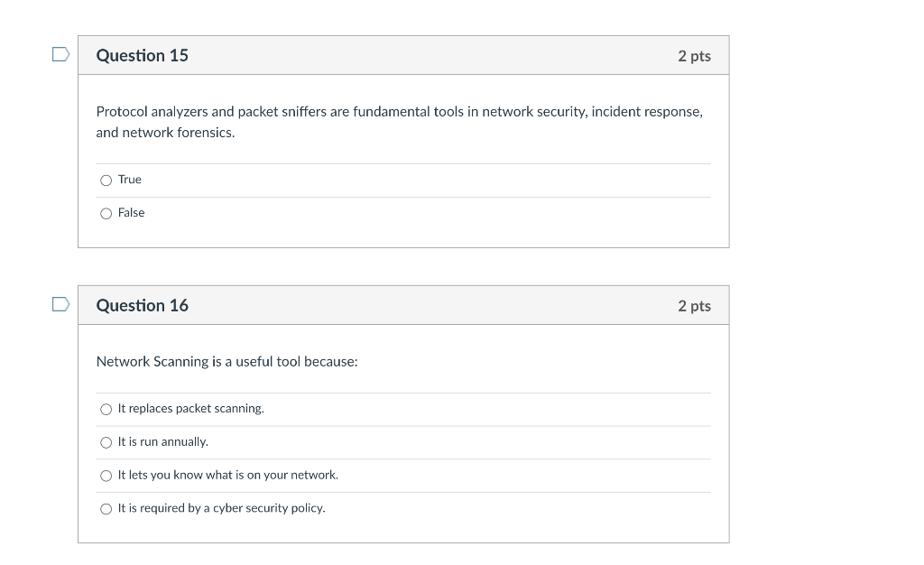The width and height of the screenshot is (924, 565).
Task: Flag Question 16 with bookmark icon
Action: (60, 304)
